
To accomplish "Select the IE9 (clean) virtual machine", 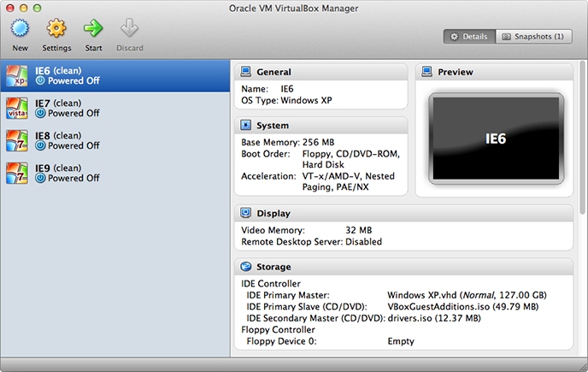I will point(115,173).
